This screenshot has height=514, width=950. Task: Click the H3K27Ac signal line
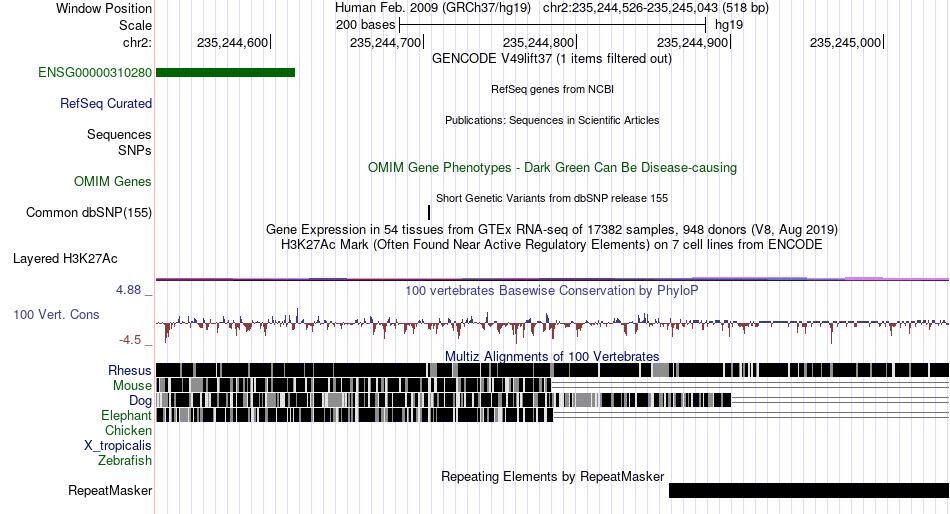pos(553,279)
